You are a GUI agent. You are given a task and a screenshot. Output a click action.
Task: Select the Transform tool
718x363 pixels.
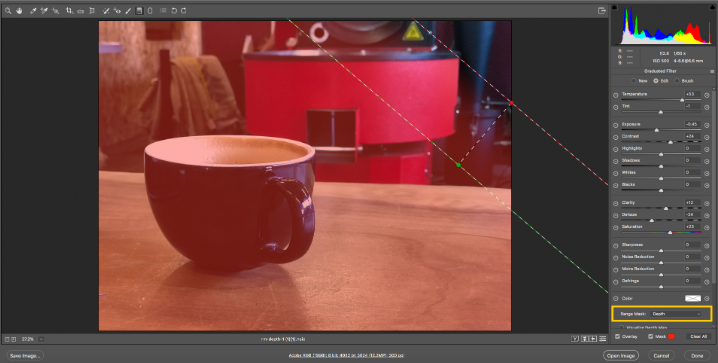click(92, 11)
